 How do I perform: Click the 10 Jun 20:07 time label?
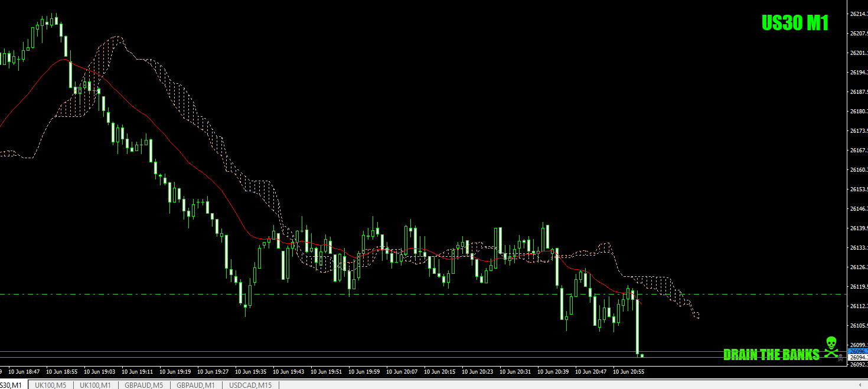tap(402, 372)
